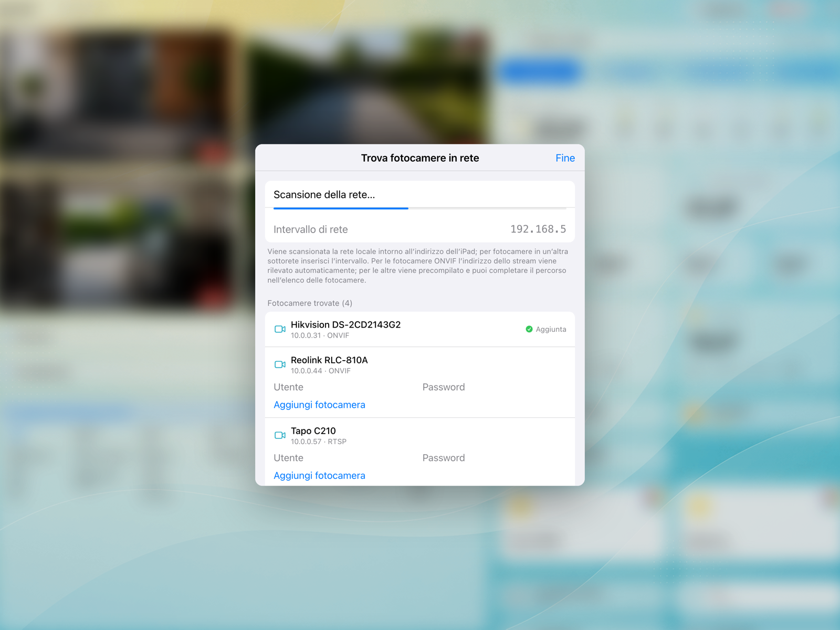Click the Fotocamere trovate (4) header

pos(310,303)
